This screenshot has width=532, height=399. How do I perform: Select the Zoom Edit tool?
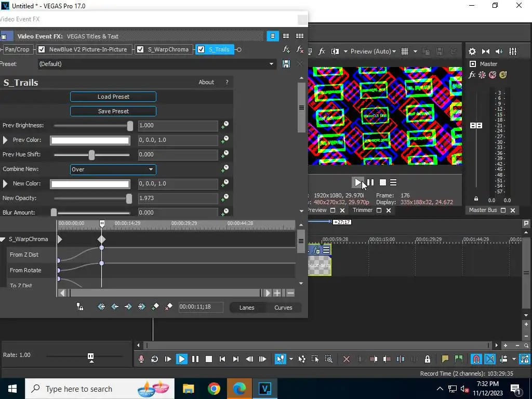(x=328, y=359)
